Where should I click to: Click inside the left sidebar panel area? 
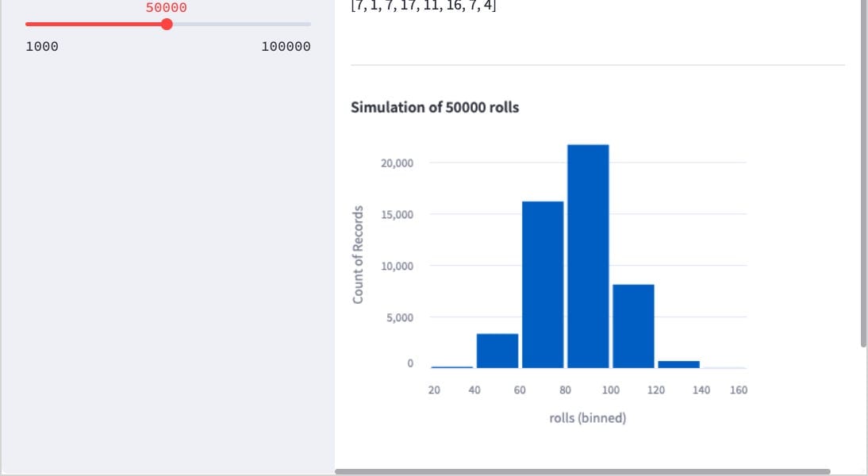coord(159,238)
